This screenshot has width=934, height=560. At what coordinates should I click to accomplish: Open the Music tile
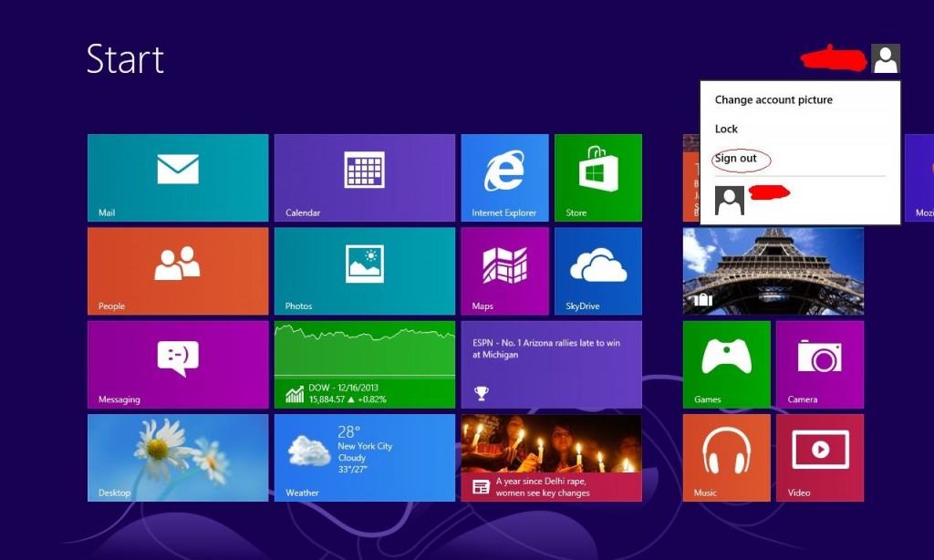727,458
